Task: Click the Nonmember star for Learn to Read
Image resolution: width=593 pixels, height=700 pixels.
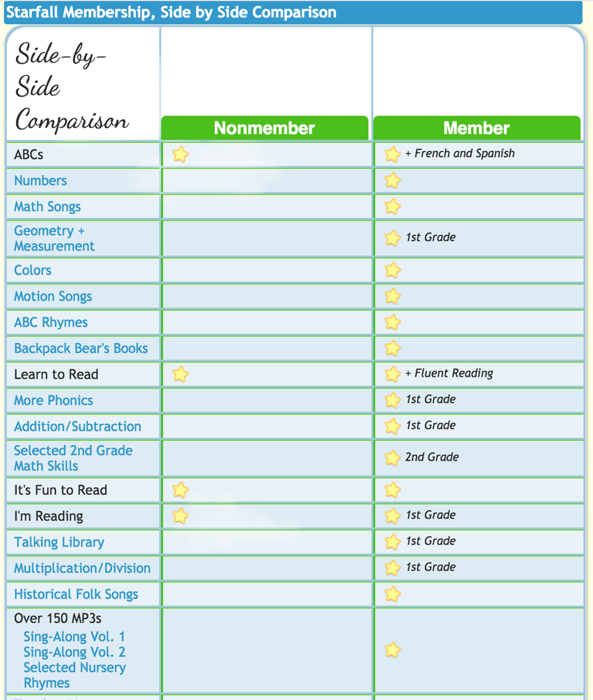Action: [181, 374]
